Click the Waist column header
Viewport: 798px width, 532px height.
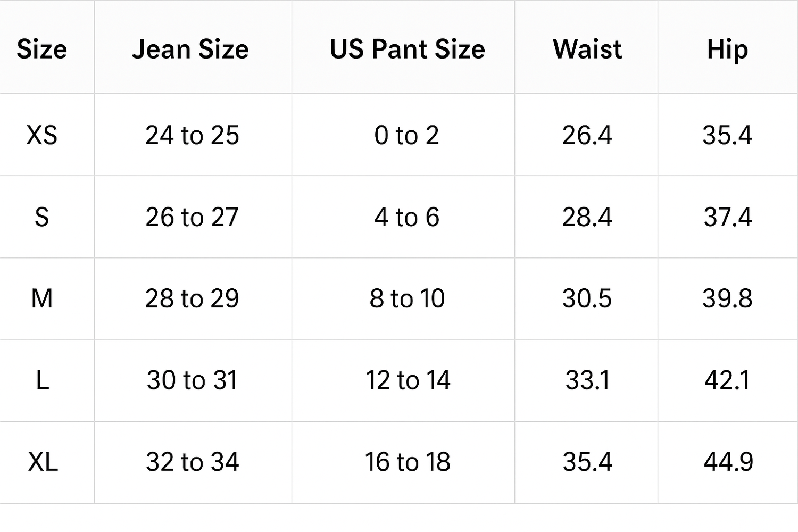[587, 49]
